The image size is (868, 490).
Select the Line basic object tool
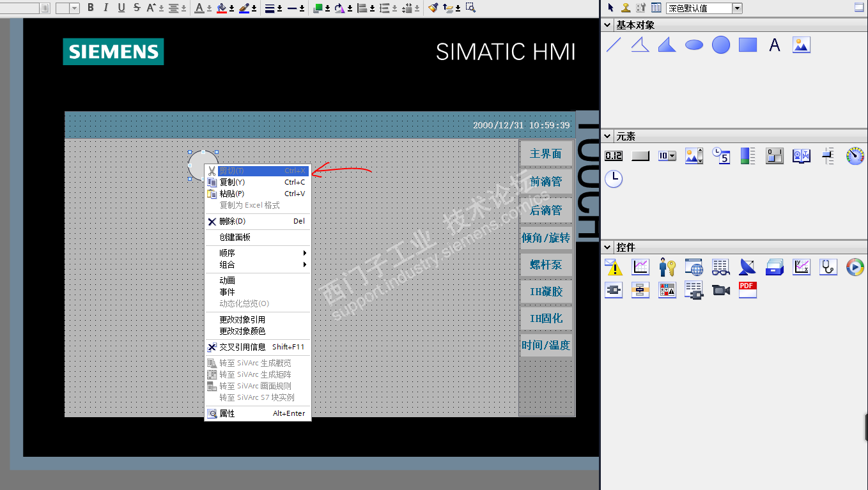click(614, 45)
